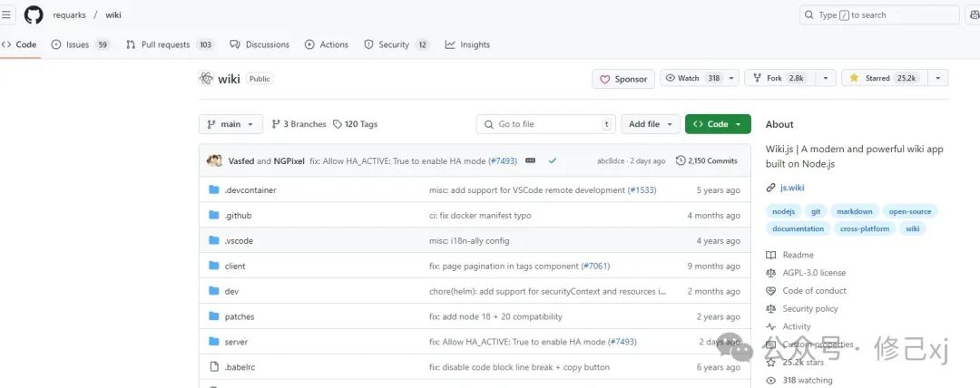Toggle the Starred 25.2k button

click(883, 78)
